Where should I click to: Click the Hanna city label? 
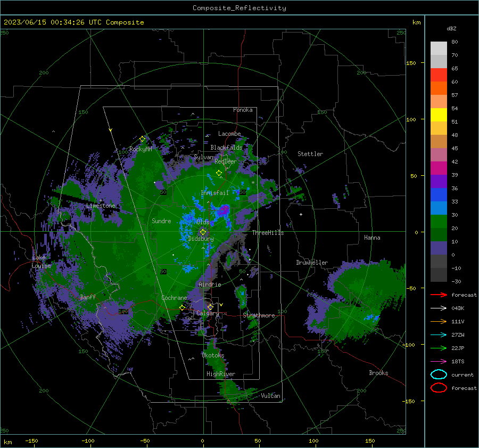coord(372,238)
